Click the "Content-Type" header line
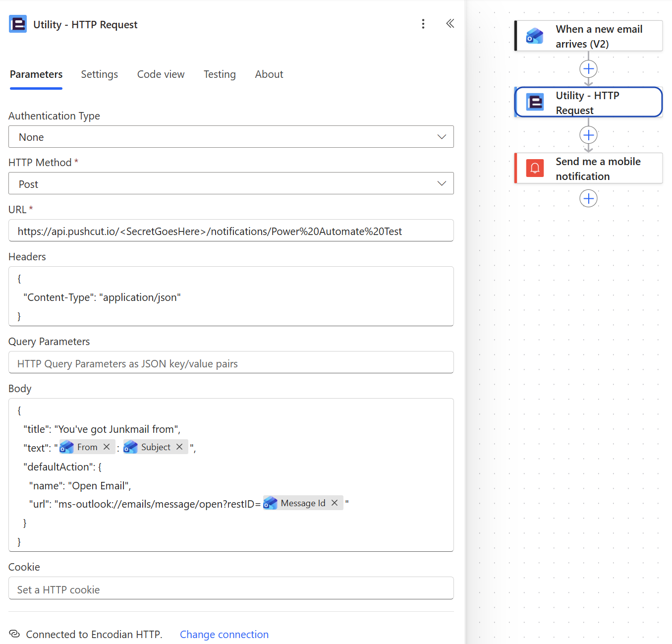Image resolution: width=672 pixels, height=644 pixels. coord(102,297)
